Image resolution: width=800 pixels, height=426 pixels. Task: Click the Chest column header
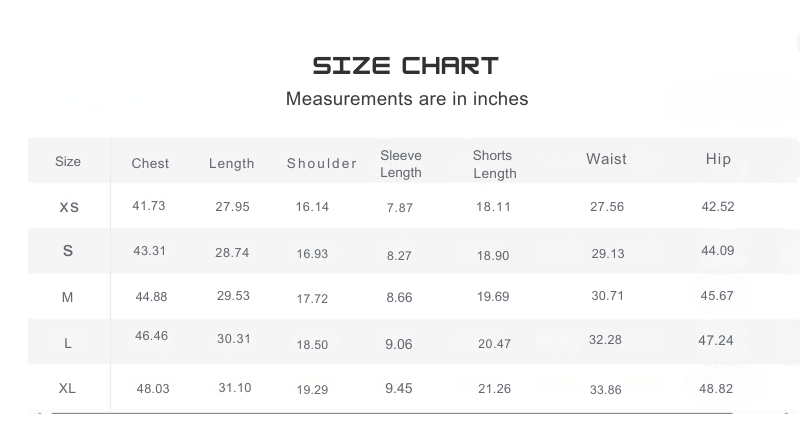[x=150, y=163]
